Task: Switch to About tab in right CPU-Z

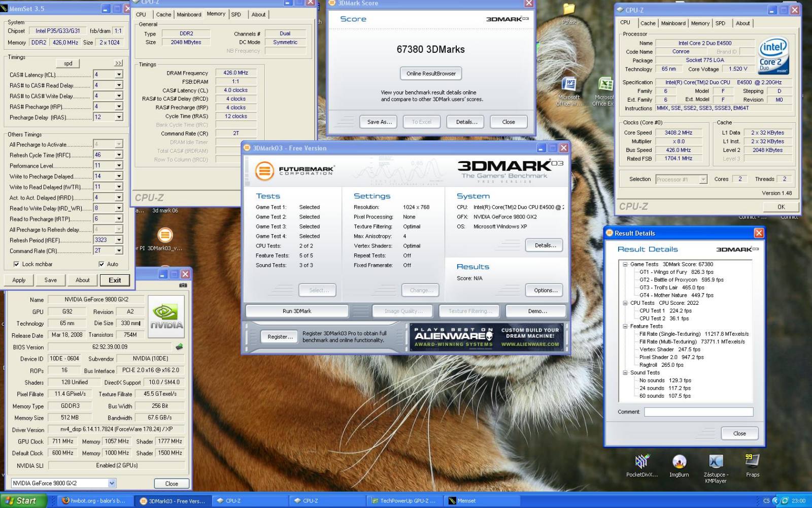Action: tap(742, 23)
